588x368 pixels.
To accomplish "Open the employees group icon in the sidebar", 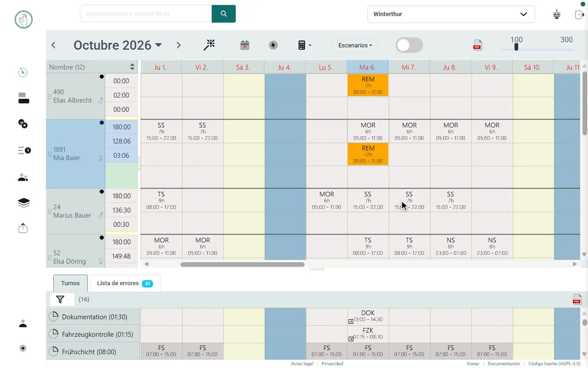I will [x=23, y=178].
